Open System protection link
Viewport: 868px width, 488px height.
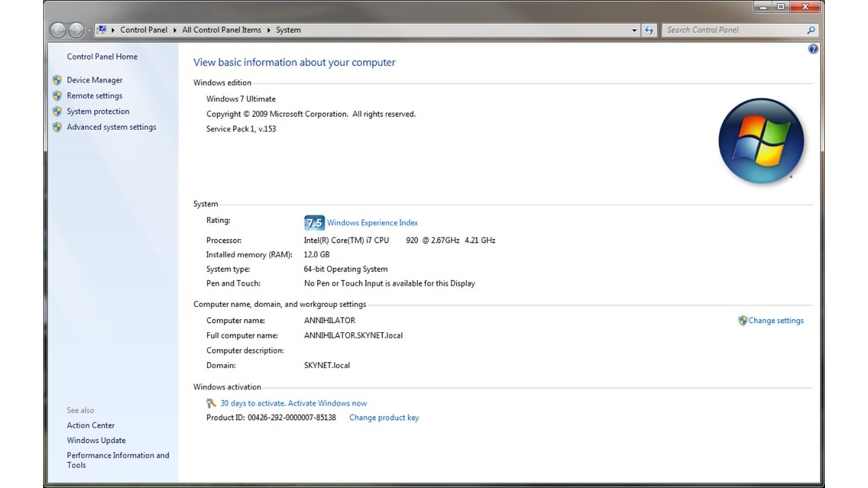[x=98, y=111]
